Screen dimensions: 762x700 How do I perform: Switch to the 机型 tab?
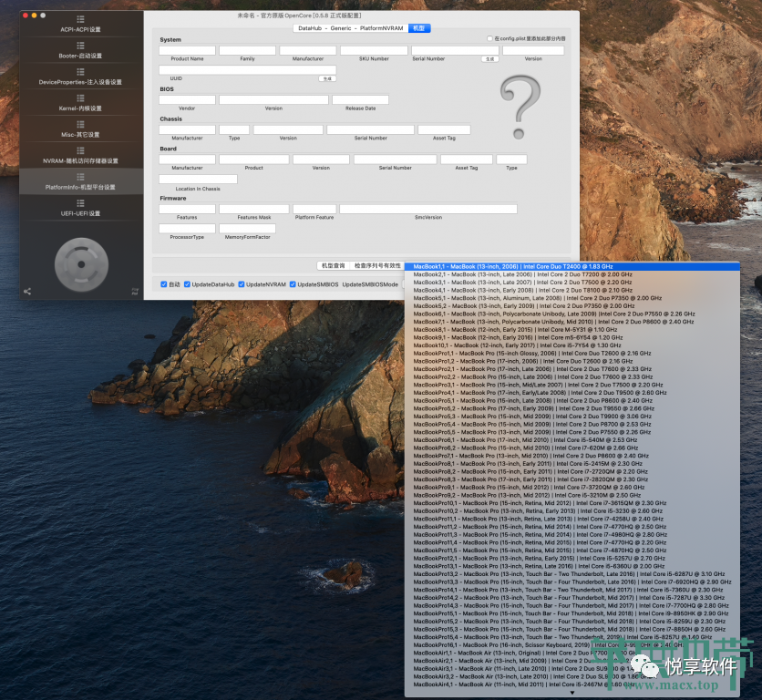(419, 28)
